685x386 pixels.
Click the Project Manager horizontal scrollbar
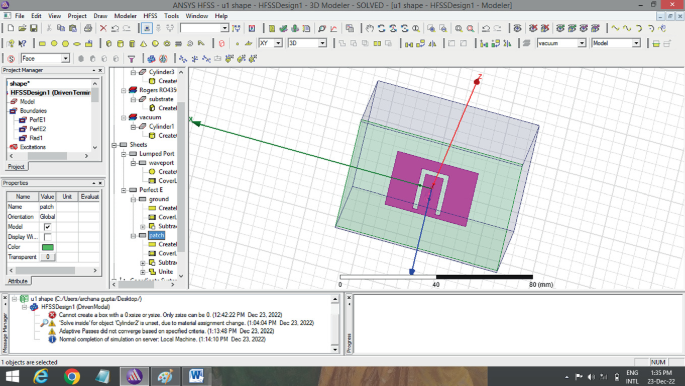pyautogui.click(x=49, y=156)
